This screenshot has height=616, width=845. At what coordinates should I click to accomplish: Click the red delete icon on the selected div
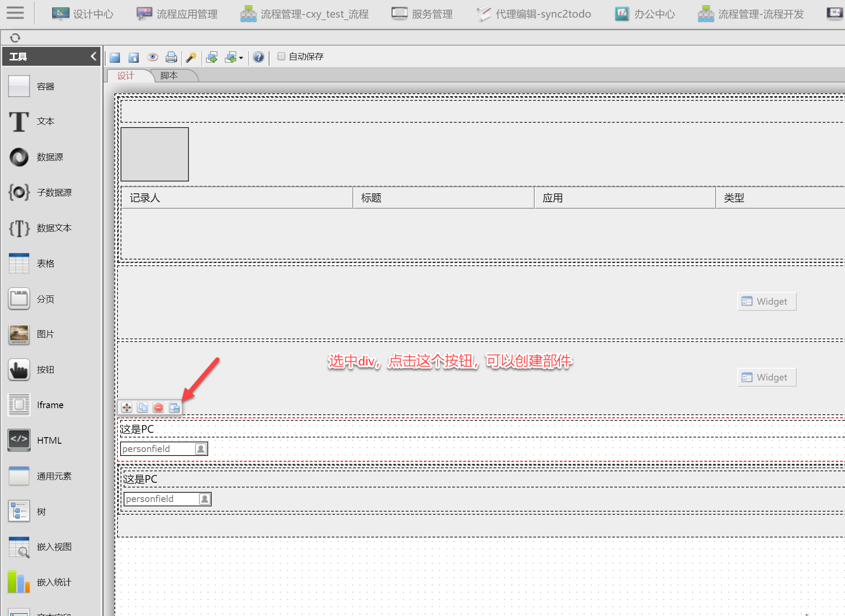pyautogui.click(x=158, y=408)
